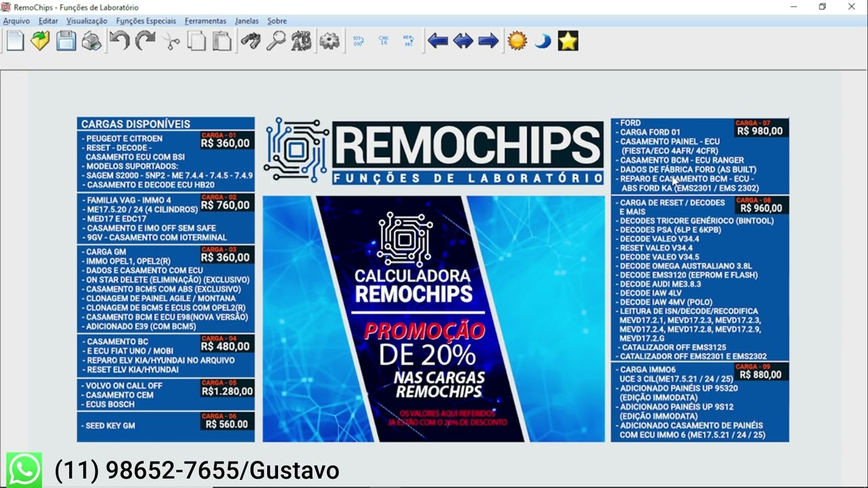Click the FAMILIA VAG - IMMO 4 line
Screen dimensions: 868x488
pyautogui.click(x=126, y=200)
